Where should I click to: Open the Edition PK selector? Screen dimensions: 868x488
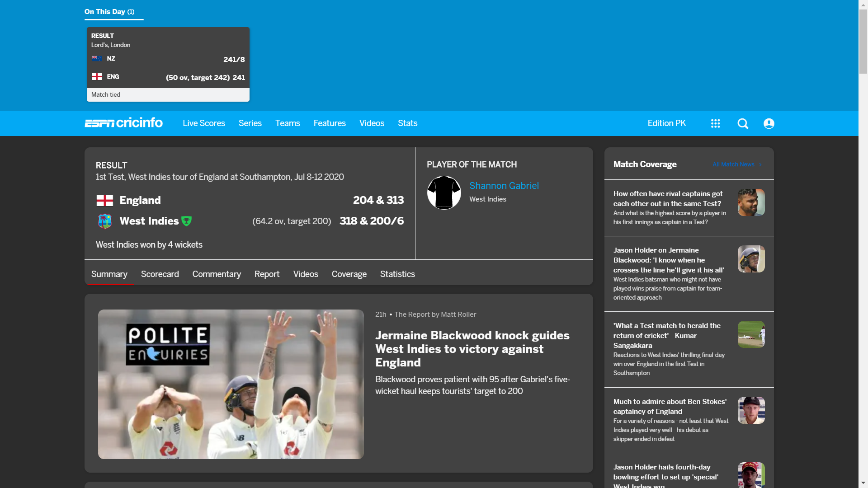point(666,123)
